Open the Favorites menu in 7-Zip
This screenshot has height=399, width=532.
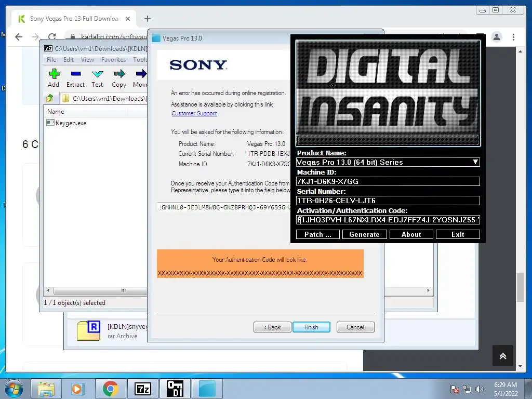(113, 60)
